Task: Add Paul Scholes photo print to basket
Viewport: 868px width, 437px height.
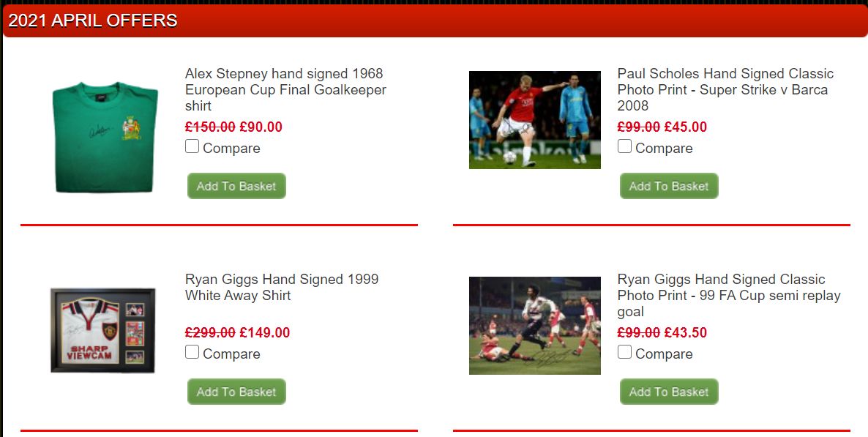Action: tap(669, 186)
